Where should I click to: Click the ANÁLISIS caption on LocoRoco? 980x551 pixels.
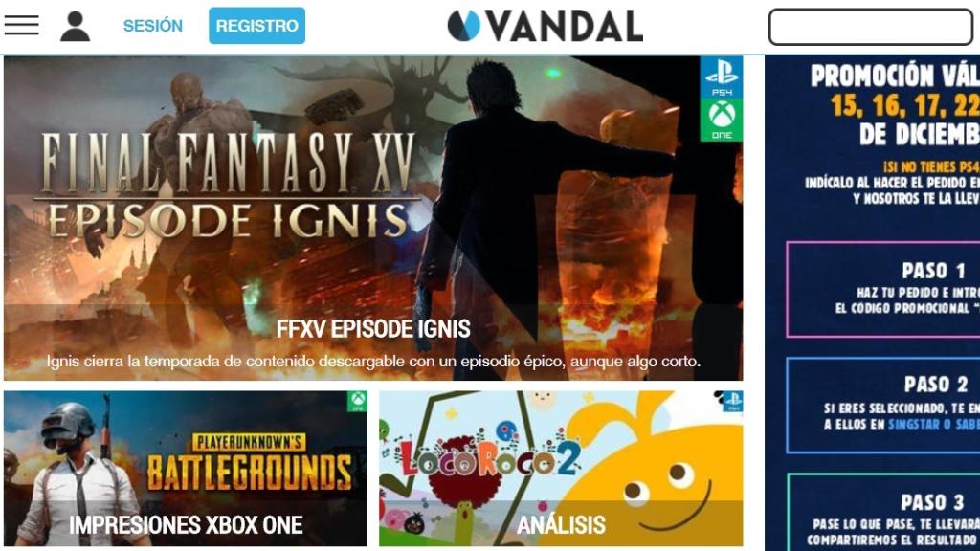pyautogui.click(x=561, y=525)
